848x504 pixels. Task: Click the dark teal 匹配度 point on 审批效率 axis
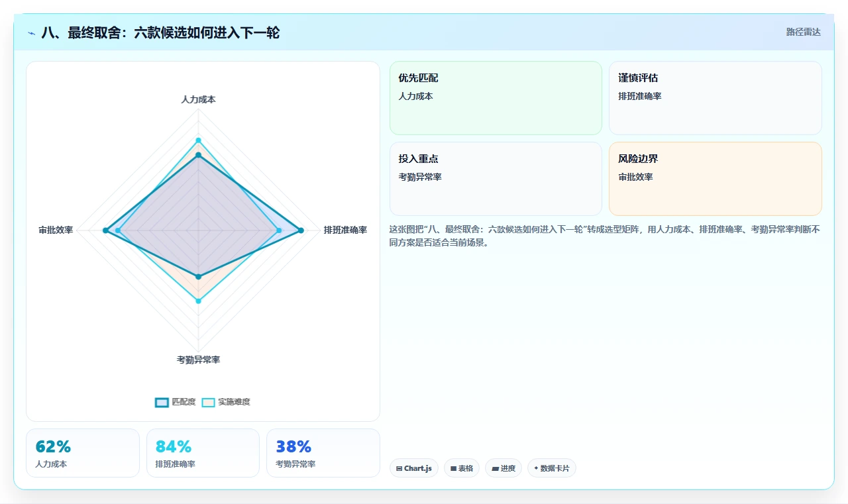105,230
